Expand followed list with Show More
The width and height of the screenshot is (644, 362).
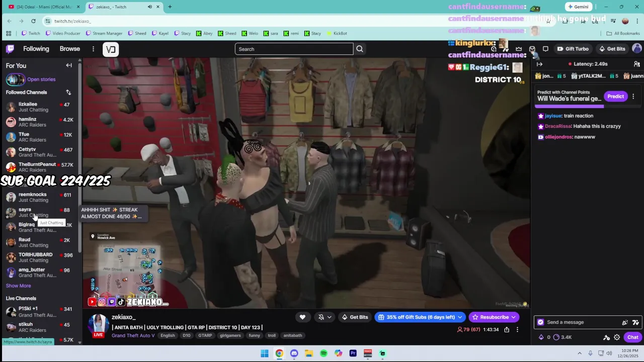(18, 286)
